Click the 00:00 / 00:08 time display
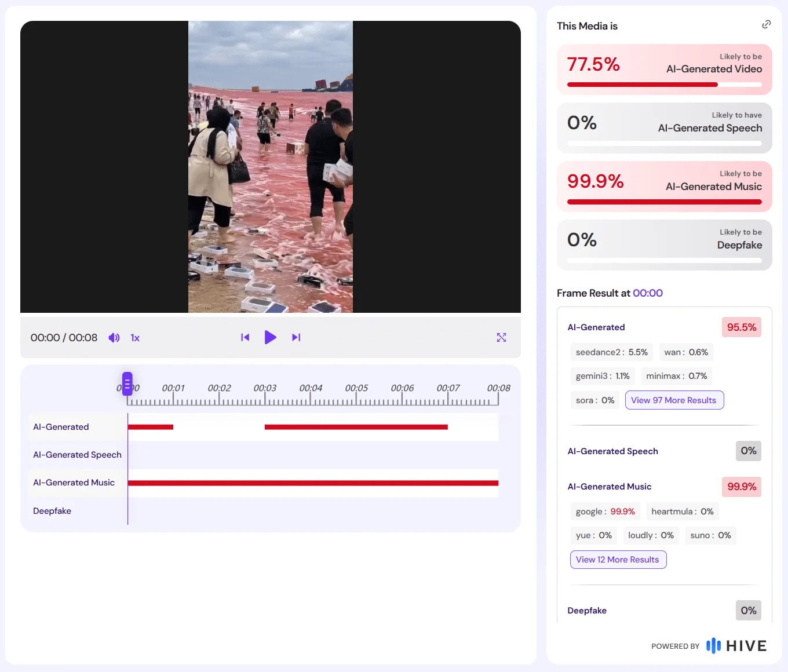 coord(64,338)
